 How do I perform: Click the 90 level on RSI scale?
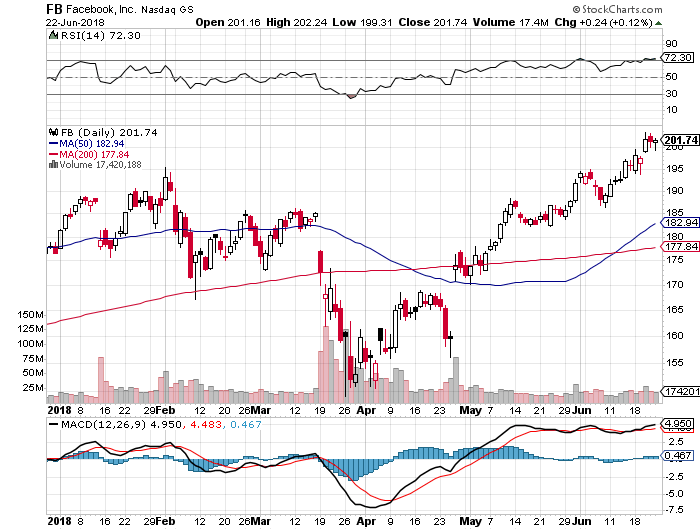pyautogui.click(x=671, y=44)
